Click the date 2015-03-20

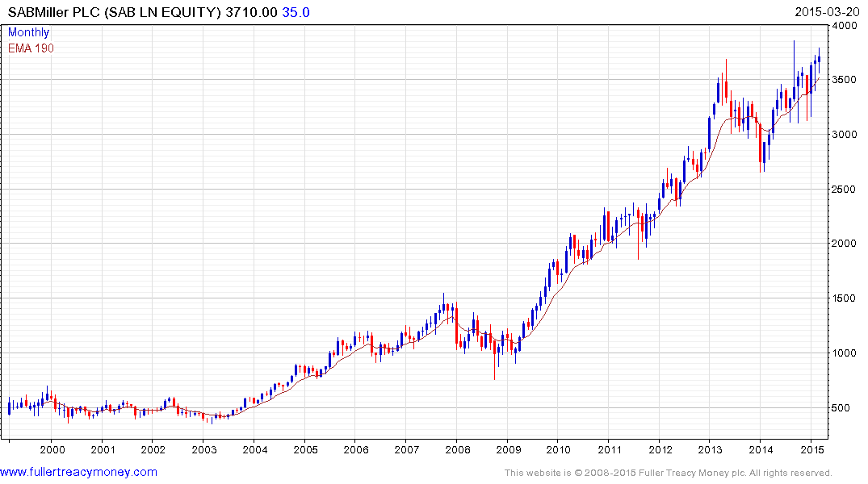point(827,12)
